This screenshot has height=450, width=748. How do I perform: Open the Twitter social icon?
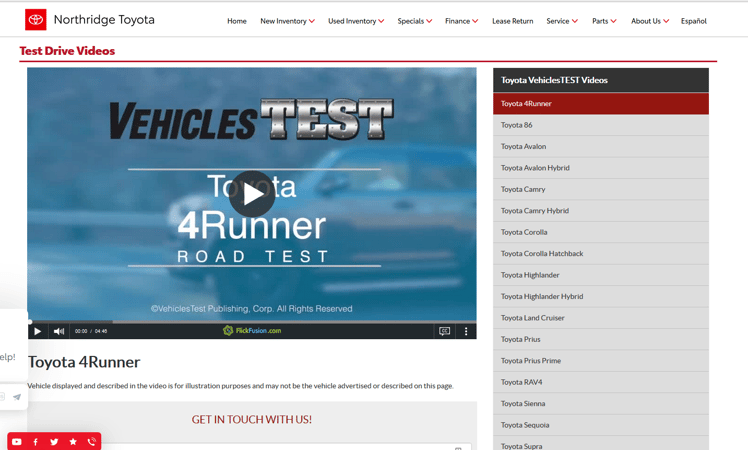click(x=54, y=441)
